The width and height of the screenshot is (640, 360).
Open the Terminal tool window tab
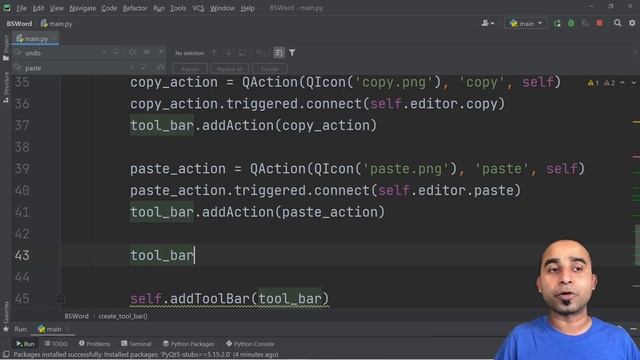136,344
